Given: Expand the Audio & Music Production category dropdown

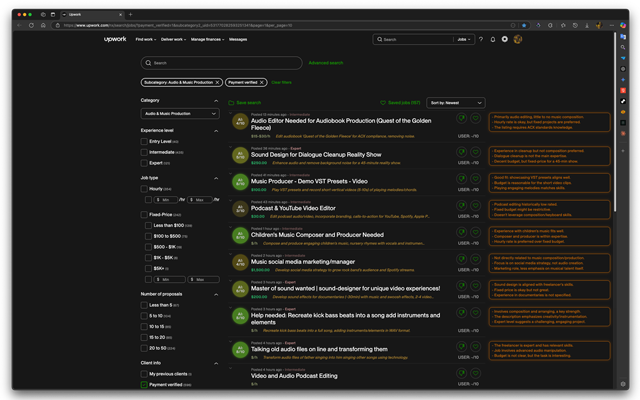Looking at the screenshot, I should pyautogui.click(x=180, y=114).
